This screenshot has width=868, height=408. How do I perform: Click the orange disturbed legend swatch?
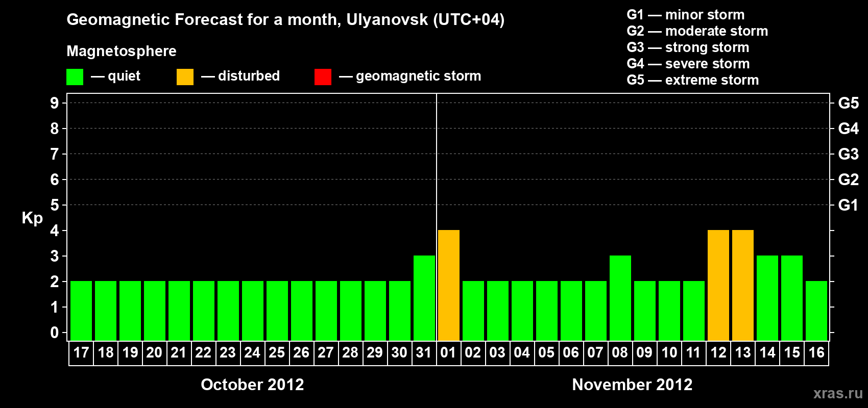pos(185,77)
